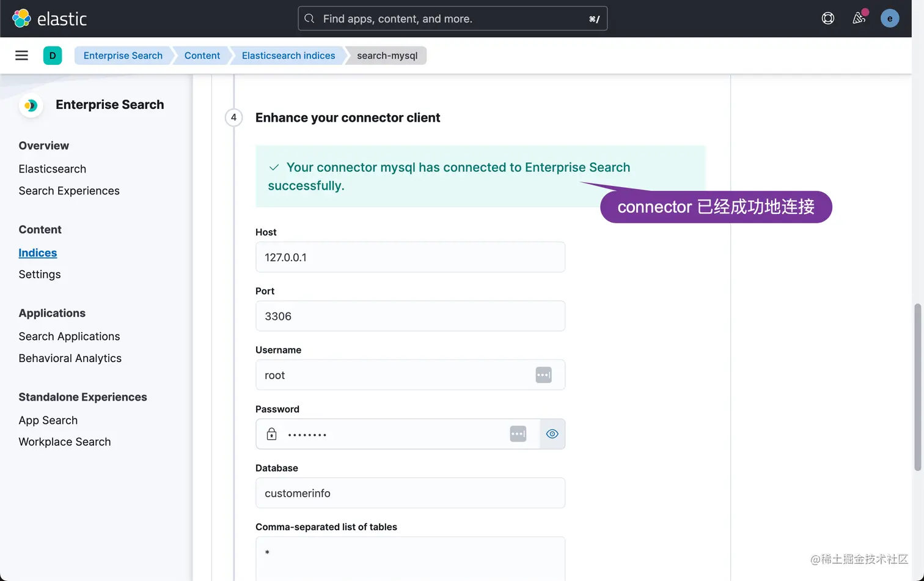Open App Search in the sidebar
This screenshot has height=581, width=924.
point(48,420)
